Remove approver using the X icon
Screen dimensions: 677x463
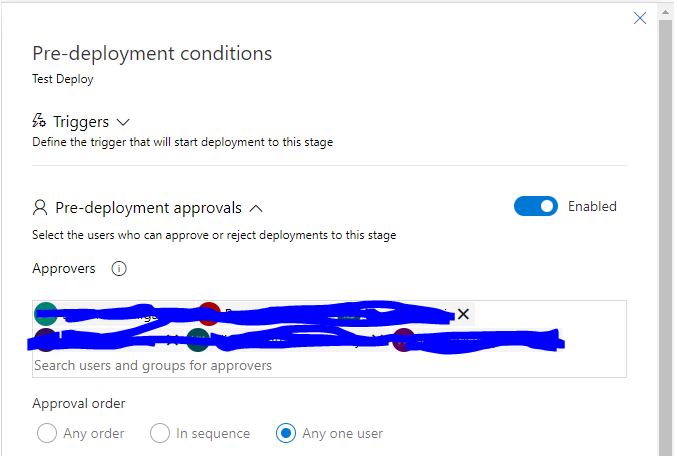pyautogui.click(x=463, y=313)
